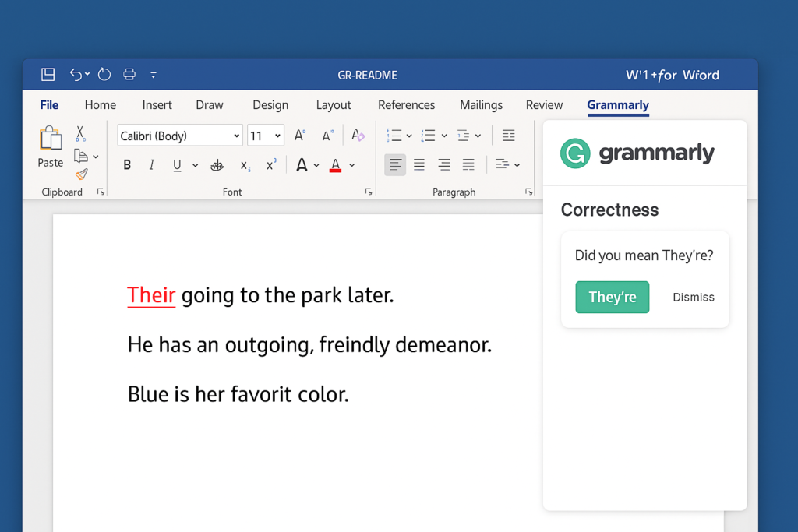The width and height of the screenshot is (798, 532).
Task: Expand the Copy options arrow
Action: click(96, 157)
